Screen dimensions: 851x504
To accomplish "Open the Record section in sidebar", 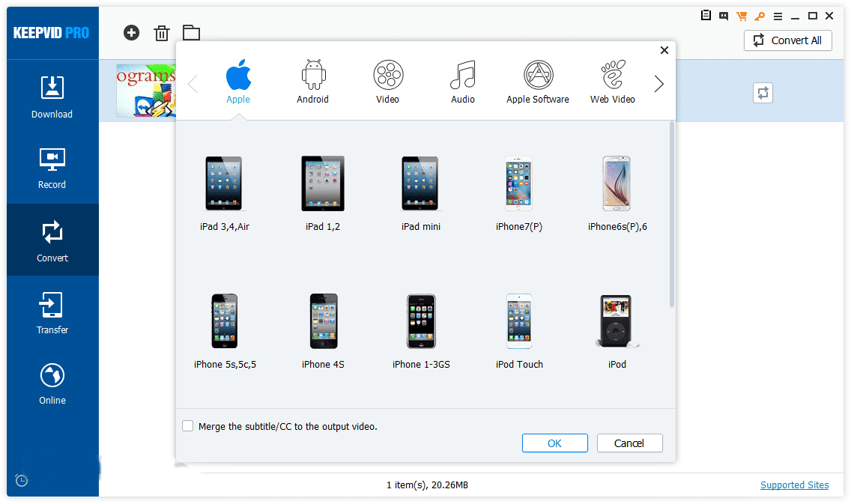I will [x=52, y=168].
